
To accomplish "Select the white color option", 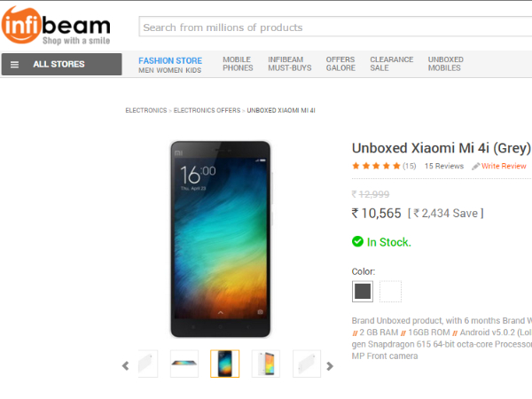I will click(390, 291).
